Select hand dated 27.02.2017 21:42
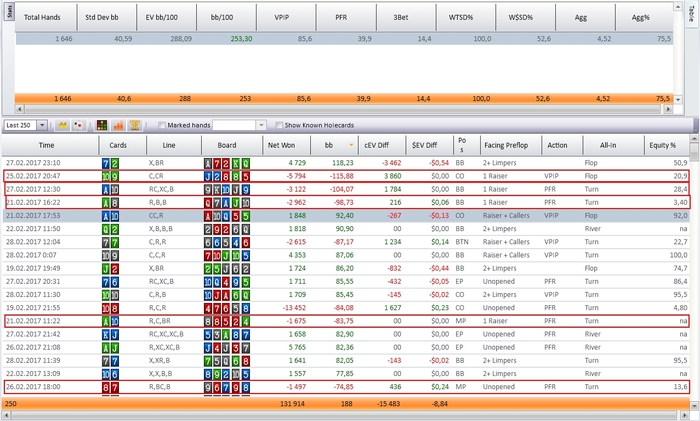The height and width of the screenshot is (421, 700). [x=346, y=334]
